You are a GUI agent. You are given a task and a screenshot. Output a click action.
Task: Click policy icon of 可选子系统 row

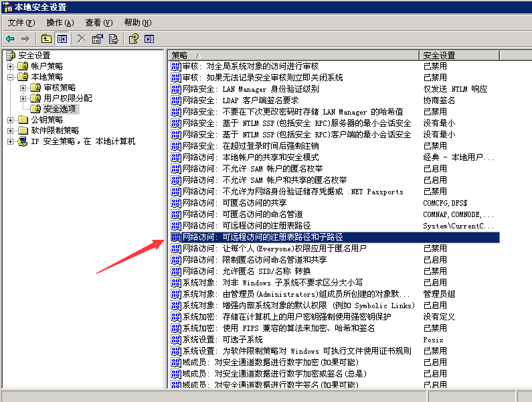click(176, 340)
